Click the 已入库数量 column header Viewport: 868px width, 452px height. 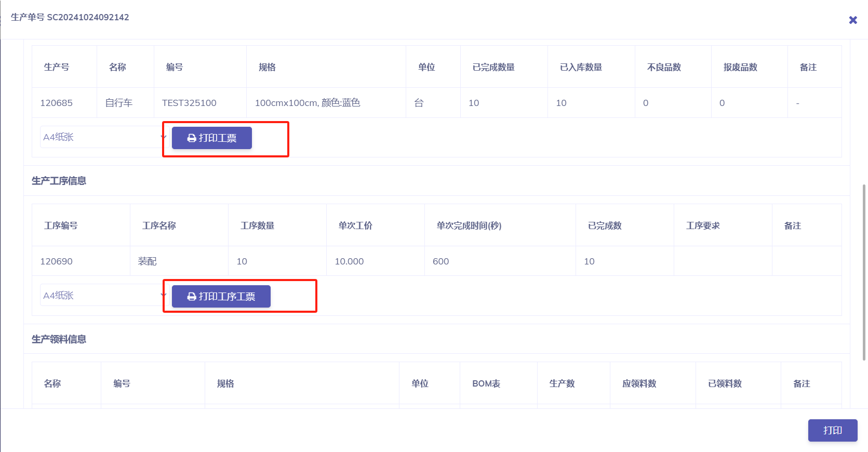point(581,67)
